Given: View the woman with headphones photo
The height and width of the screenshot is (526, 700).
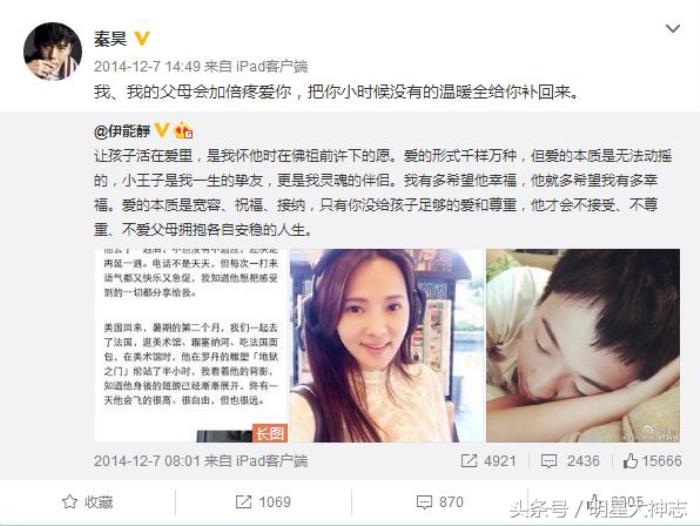Looking at the screenshot, I should click(x=387, y=346).
